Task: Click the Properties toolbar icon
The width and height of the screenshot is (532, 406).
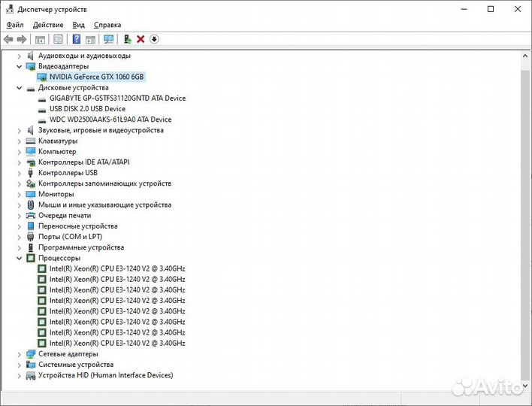Action: click(x=59, y=39)
